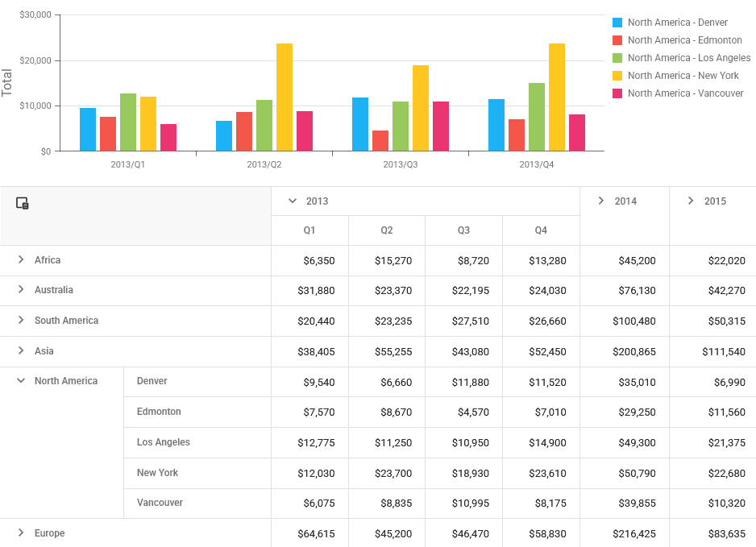This screenshot has width=756, height=547.
Task: Click Asia Q2 cell $55,255
Action: pyautogui.click(x=387, y=352)
